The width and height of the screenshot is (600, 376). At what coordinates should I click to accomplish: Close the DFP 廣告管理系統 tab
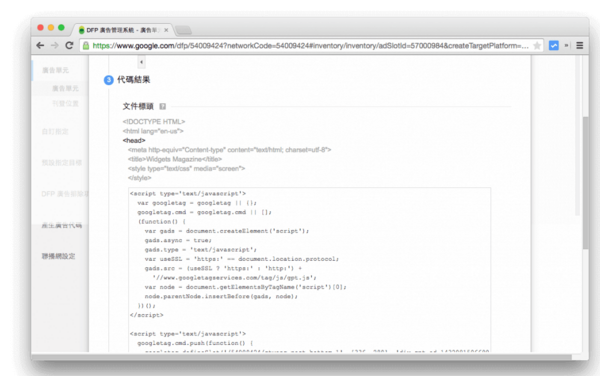(x=166, y=30)
